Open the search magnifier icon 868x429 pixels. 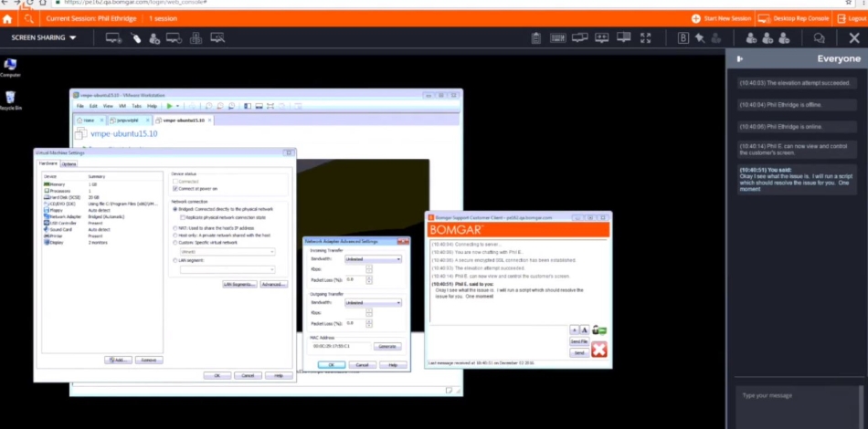point(29,18)
